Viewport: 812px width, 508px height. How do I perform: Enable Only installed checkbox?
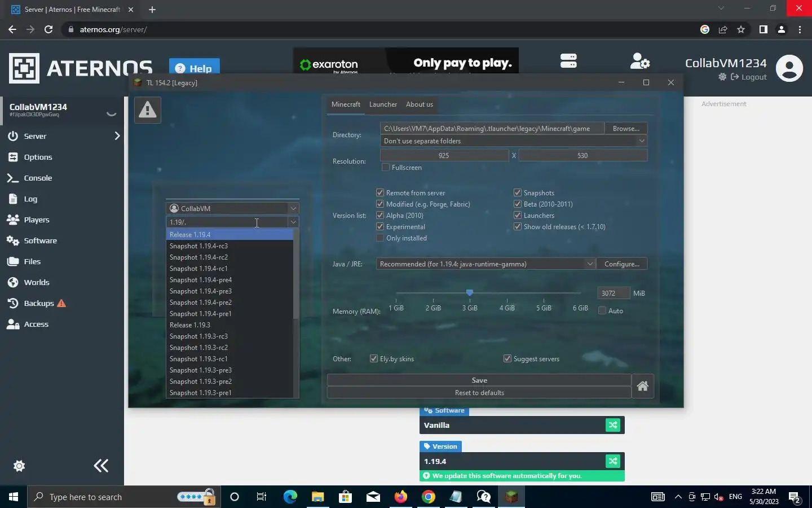pos(380,238)
